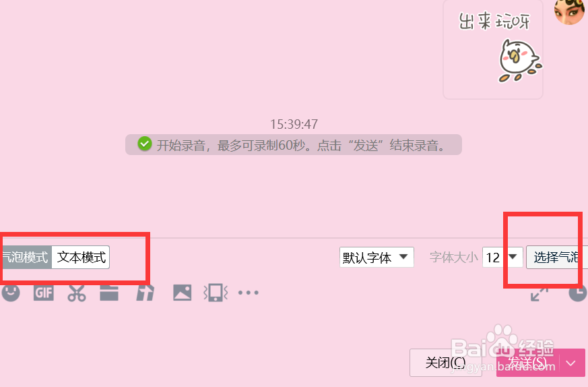
Task: Open the emoji smiley picker
Action: click(x=11, y=293)
